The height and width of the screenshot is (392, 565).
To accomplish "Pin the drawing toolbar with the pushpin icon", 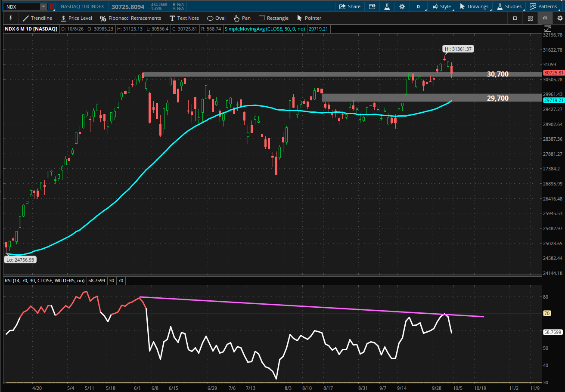I will tap(10, 18).
